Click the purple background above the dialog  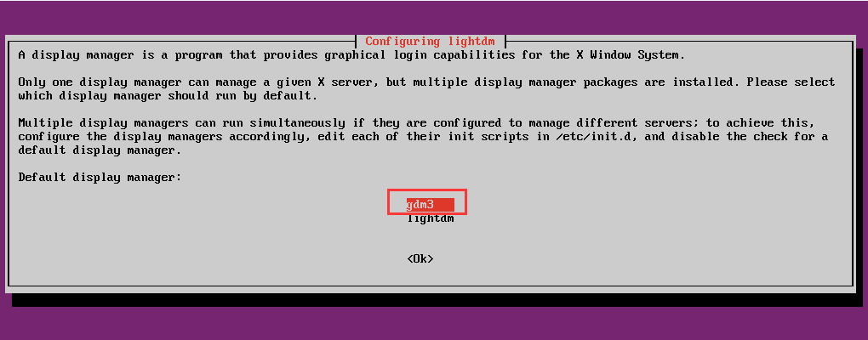click(434, 17)
